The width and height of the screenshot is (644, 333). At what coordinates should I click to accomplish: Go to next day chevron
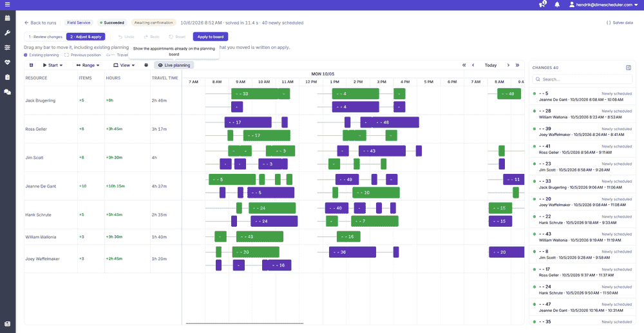click(x=508, y=65)
